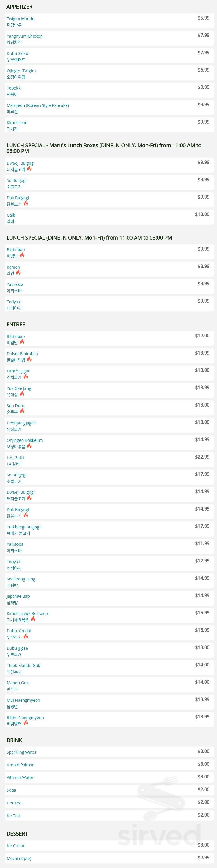The height and width of the screenshot is (868, 217).
Task: Select Yangnyum Chicken from appetizers
Action: coord(109,38)
